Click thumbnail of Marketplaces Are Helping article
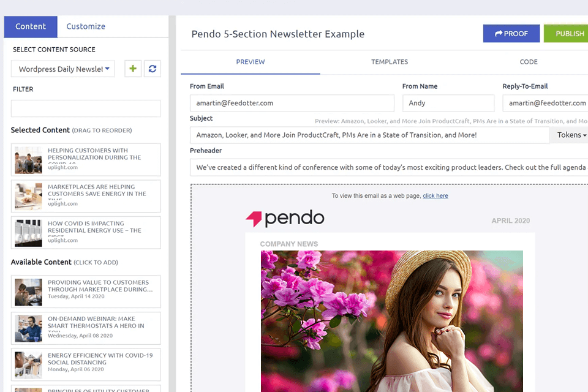 [x=29, y=196]
